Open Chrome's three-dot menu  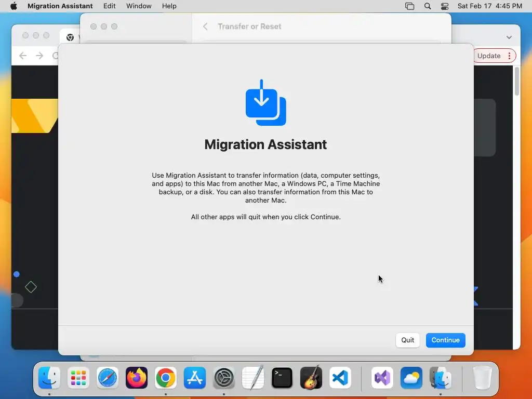509,56
